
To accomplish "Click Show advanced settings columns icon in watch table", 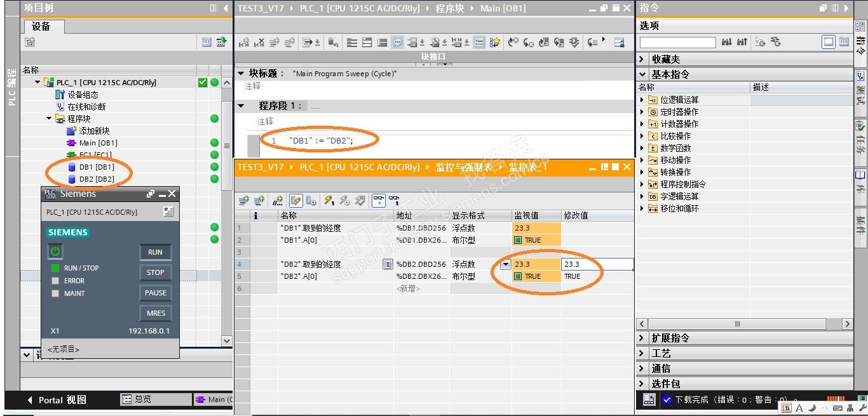I will (x=311, y=201).
